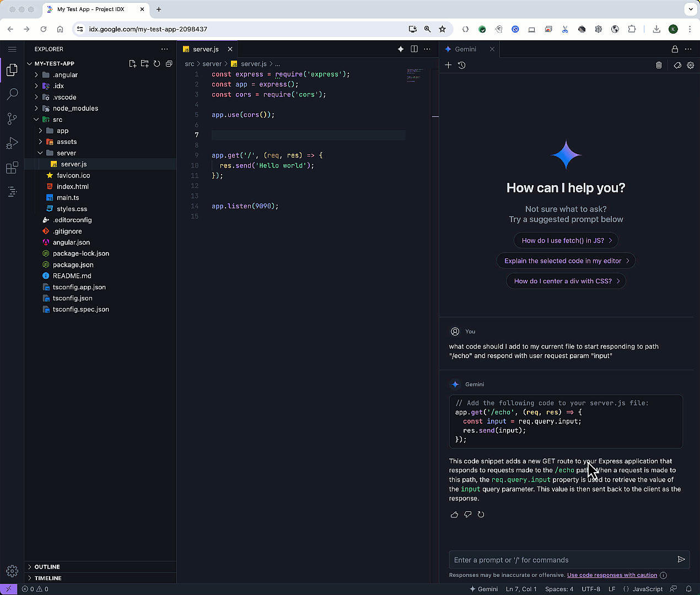This screenshot has width=700, height=595.
Task: Open Gemini panel settings gear
Action: [690, 65]
